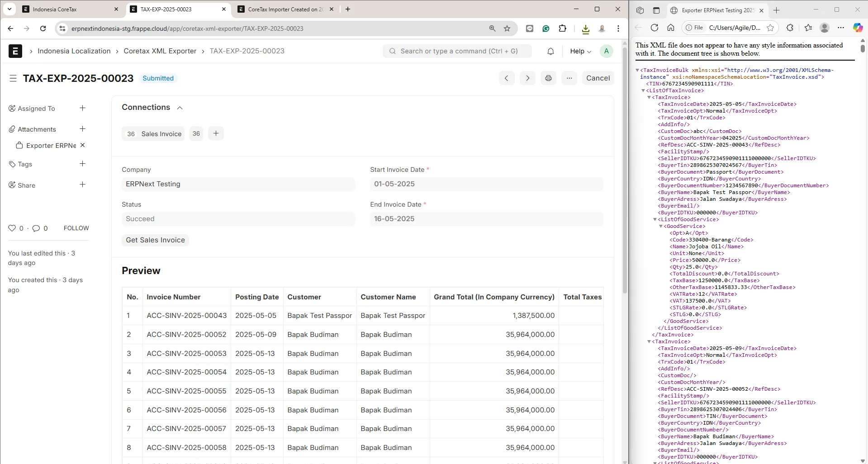Open the three-dot more options menu
Screen dimensions: 868x464
click(569, 78)
